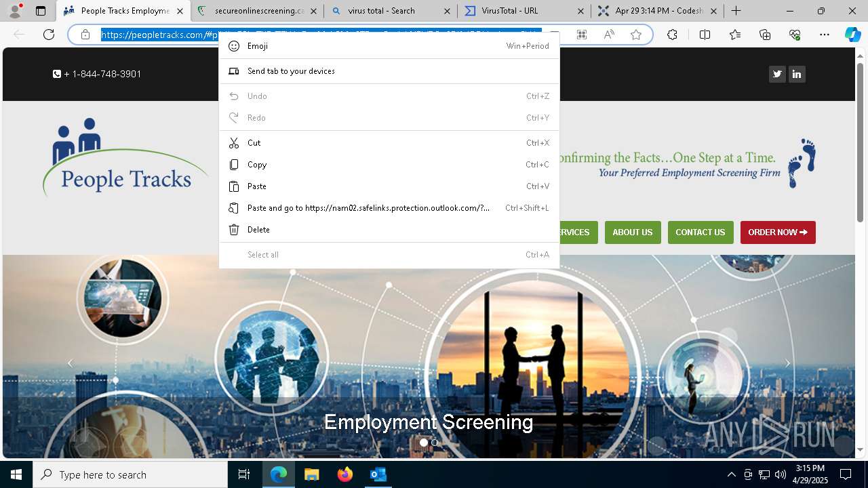Viewport: 868px width, 488px height.
Task: Open Settings and more ellipsis menu
Action: pos(825,35)
